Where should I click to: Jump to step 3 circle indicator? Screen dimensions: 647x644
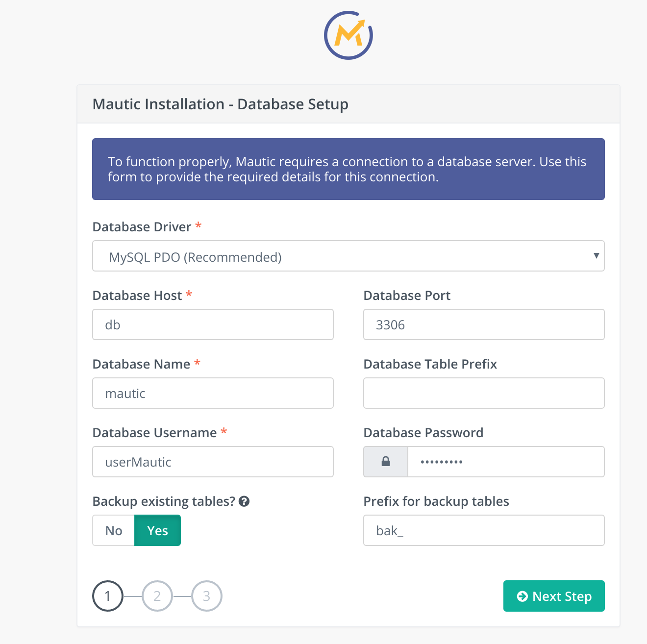tap(207, 596)
